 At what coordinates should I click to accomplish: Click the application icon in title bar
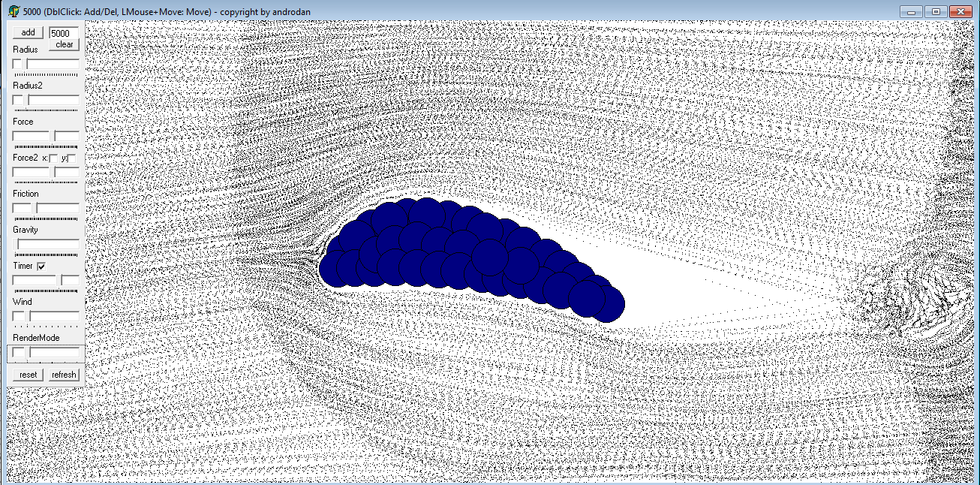coord(14,11)
